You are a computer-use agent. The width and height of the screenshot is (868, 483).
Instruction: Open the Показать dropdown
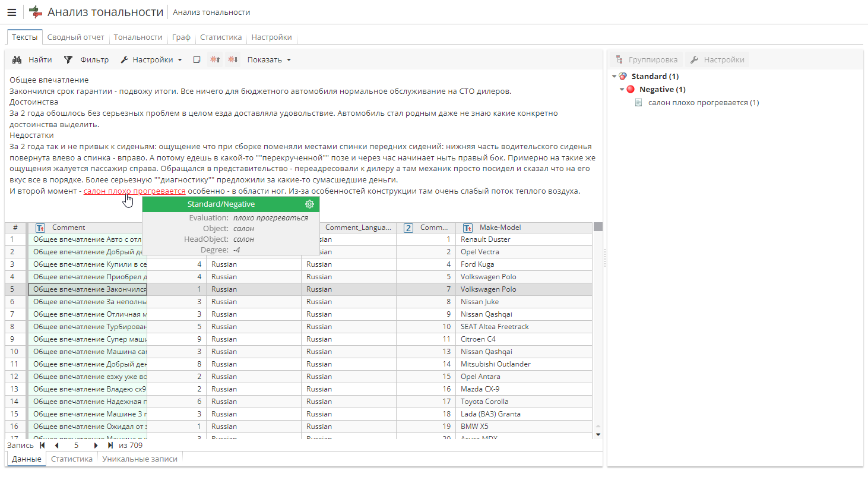[269, 60]
